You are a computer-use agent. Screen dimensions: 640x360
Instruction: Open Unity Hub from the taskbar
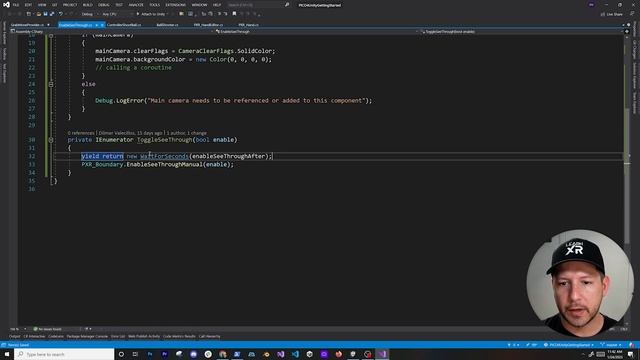coord(309,354)
